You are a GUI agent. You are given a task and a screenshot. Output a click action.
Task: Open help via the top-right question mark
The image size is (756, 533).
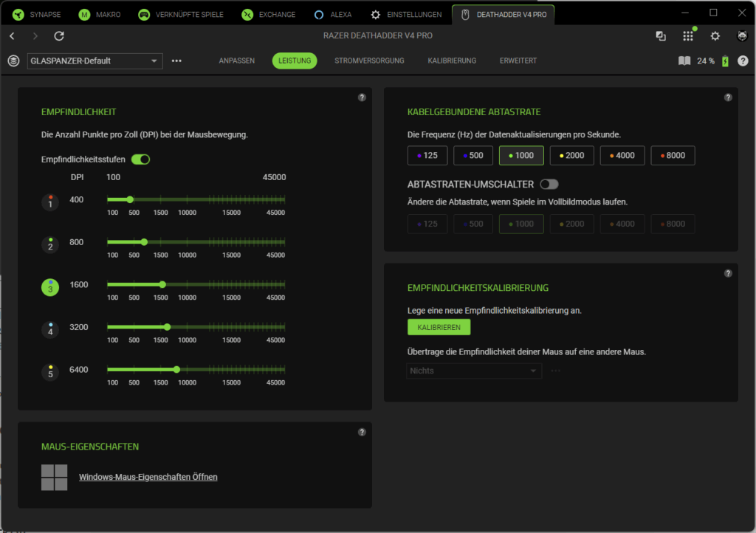(743, 61)
